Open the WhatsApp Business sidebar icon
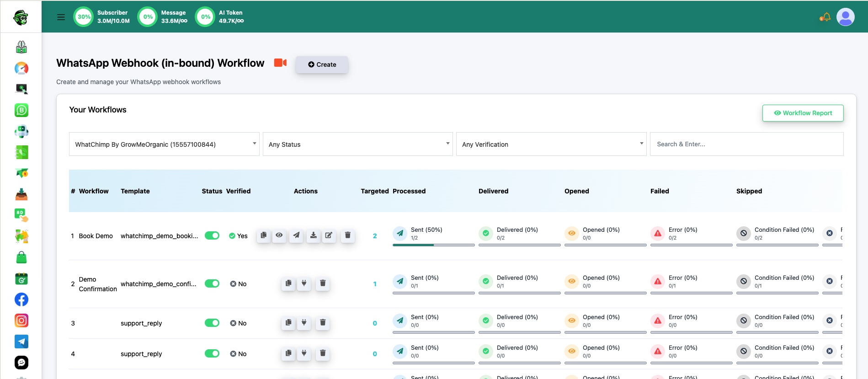868x379 pixels. tap(21, 110)
